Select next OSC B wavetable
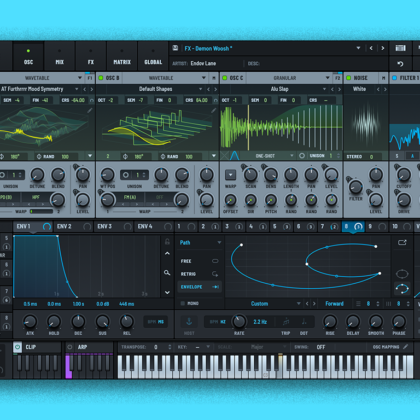This screenshot has width=420, height=420. pyautogui.click(x=216, y=89)
